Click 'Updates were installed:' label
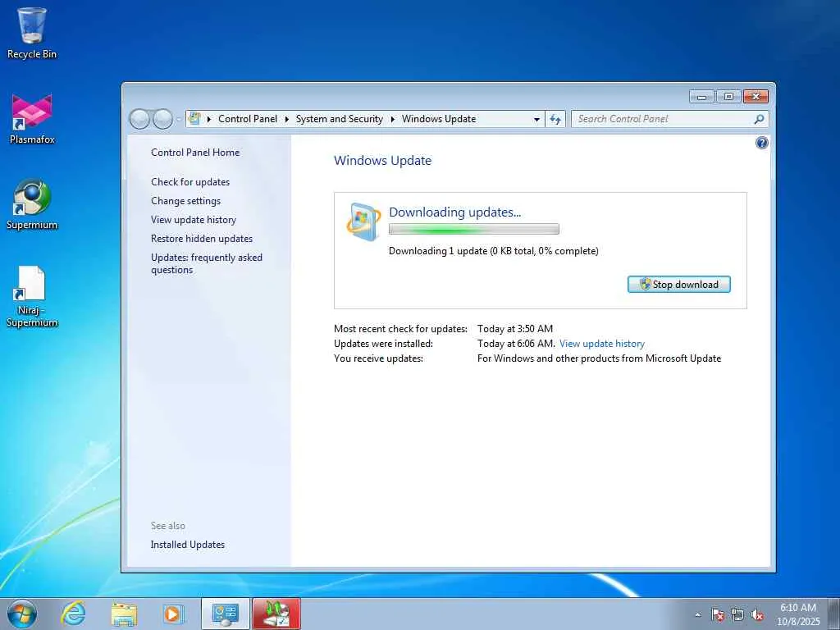The width and height of the screenshot is (840, 630). tap(383, 344)
